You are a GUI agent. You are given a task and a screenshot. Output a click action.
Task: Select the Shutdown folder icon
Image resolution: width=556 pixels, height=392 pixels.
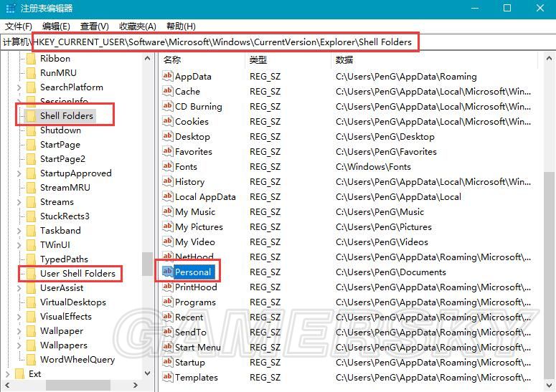(31, 130)
